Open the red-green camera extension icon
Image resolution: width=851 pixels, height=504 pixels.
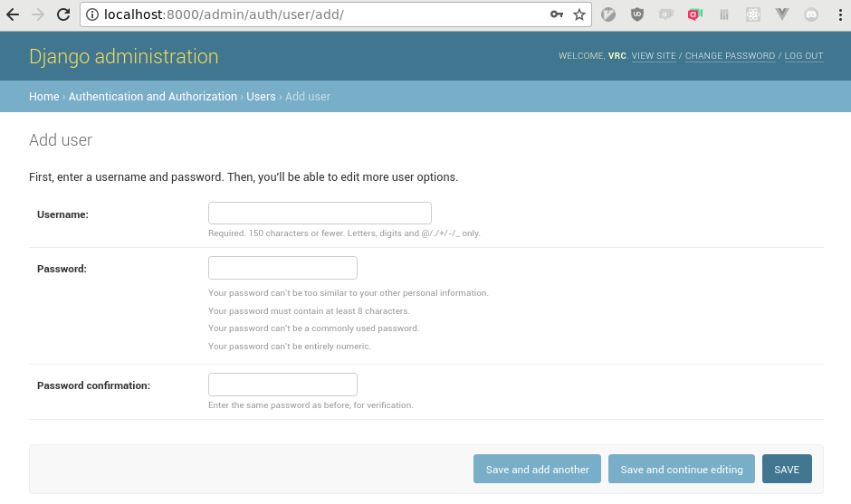(x=694, y=14)
